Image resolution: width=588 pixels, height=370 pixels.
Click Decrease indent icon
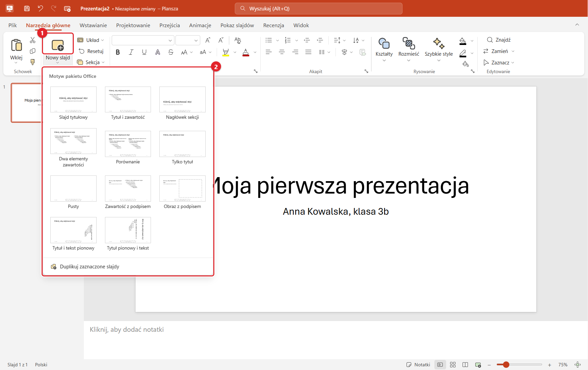(x=307, y=40)
